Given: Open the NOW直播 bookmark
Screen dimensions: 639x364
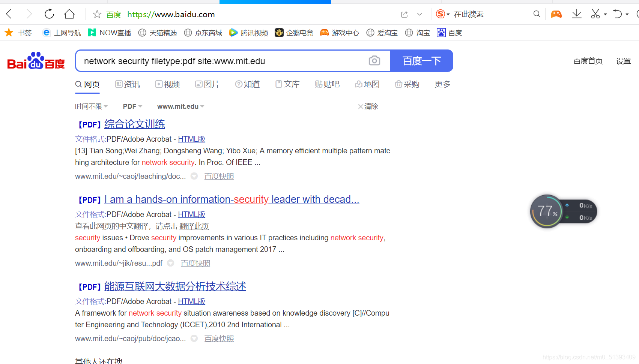Looking at the screenshot, I should pos(110,33).
